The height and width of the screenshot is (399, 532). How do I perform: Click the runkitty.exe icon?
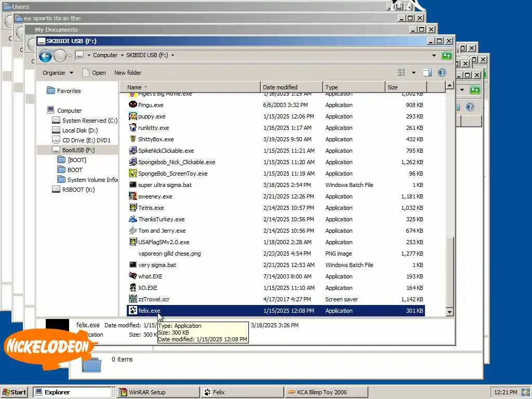pyautogui.click(x=132, y=128)
